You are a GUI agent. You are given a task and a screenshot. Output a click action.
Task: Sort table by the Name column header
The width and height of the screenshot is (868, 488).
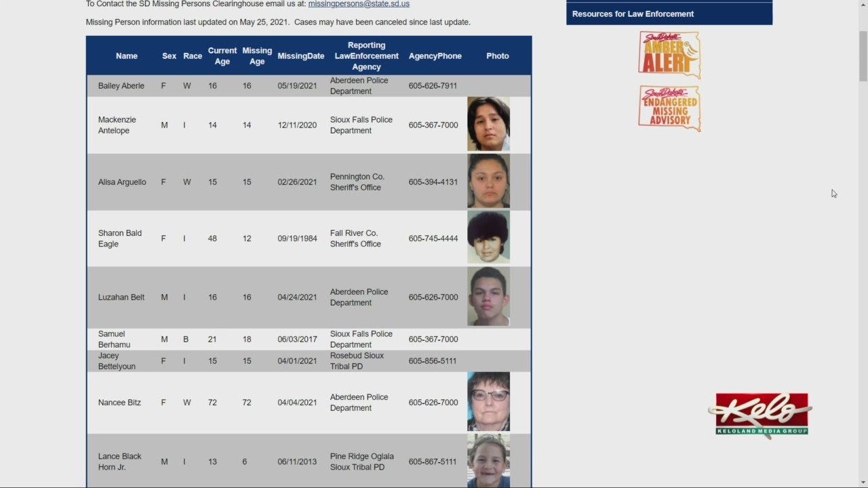(x=126, y=56)
